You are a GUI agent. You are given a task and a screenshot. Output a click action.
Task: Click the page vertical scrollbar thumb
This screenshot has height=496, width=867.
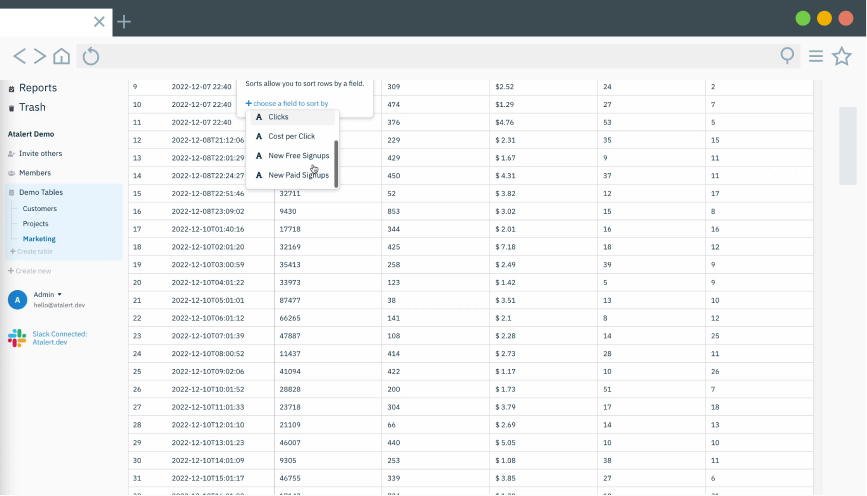[x=847, y=145]
